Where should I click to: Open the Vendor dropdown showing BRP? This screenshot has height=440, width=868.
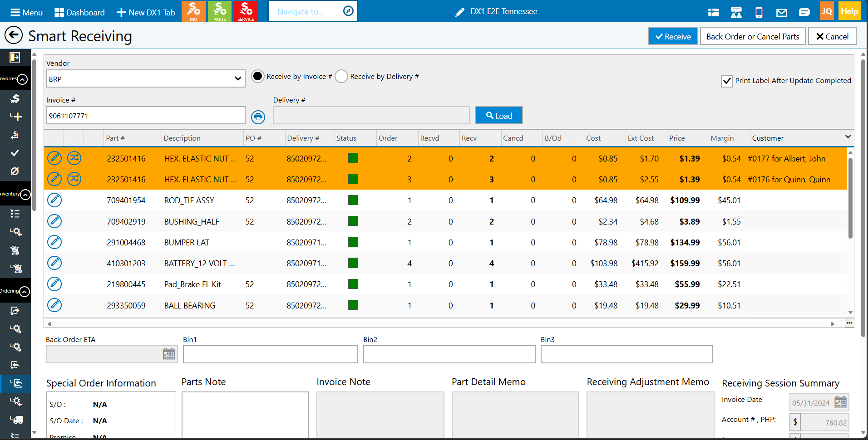coord(146,78)
